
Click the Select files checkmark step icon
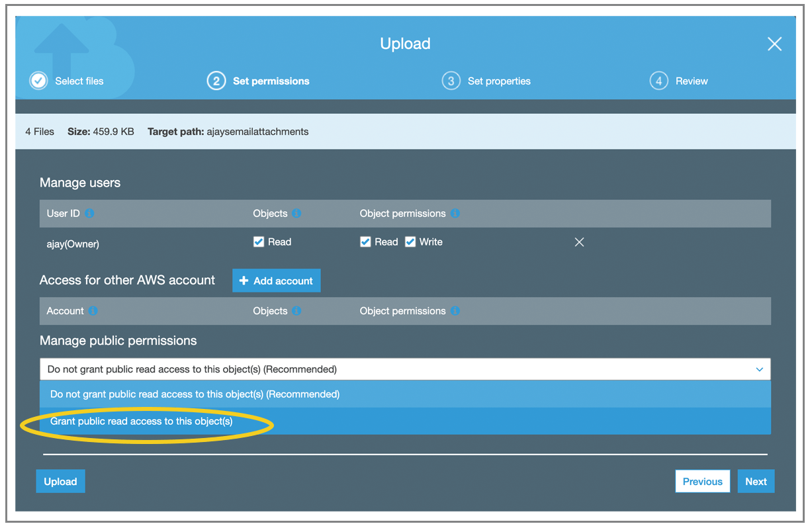coord(38,81)
